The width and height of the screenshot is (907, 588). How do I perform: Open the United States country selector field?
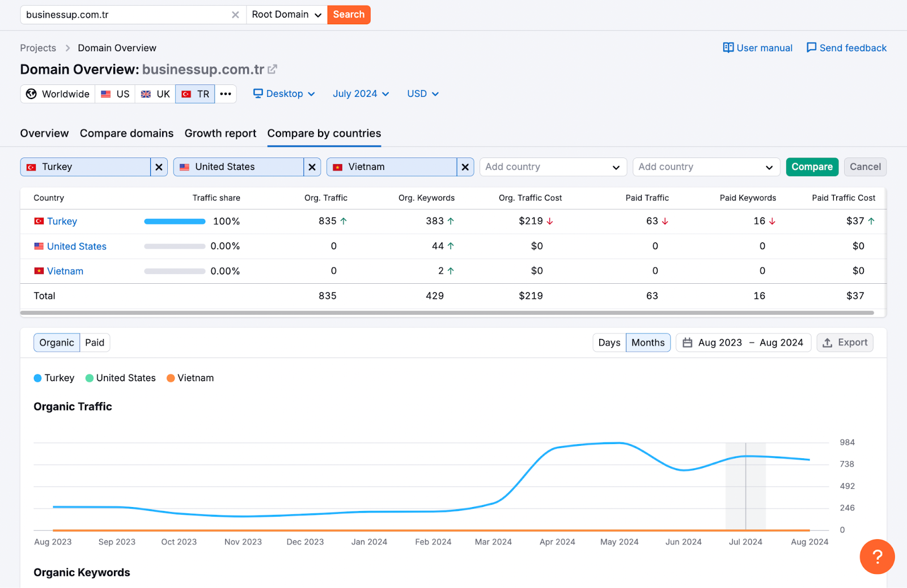tap(239, 167)
